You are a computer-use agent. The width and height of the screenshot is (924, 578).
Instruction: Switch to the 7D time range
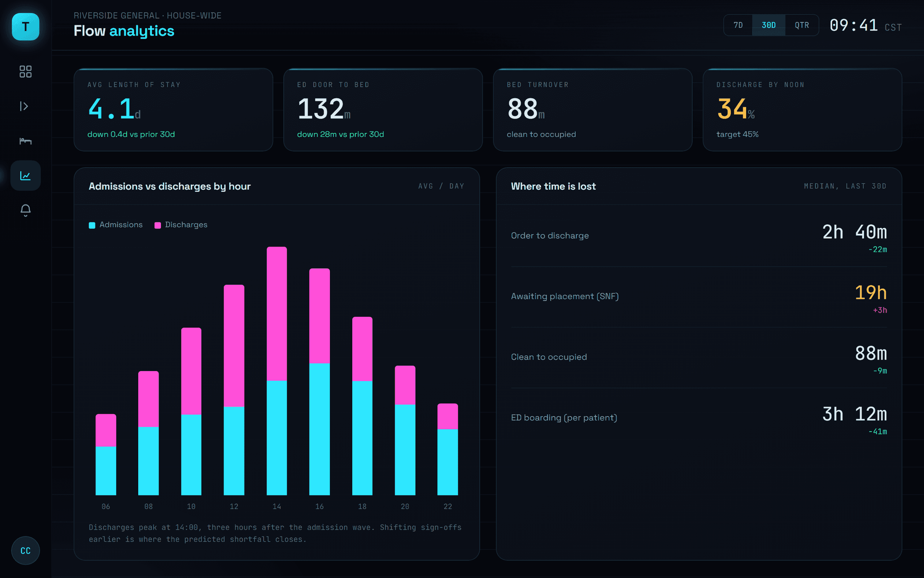click(x=738, y=25)
